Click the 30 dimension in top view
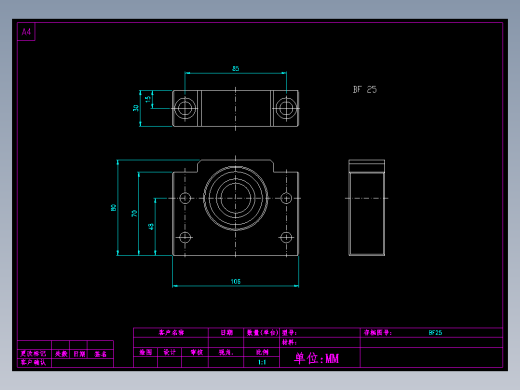This screenshot has height=390, width=520. coord(136,108)
